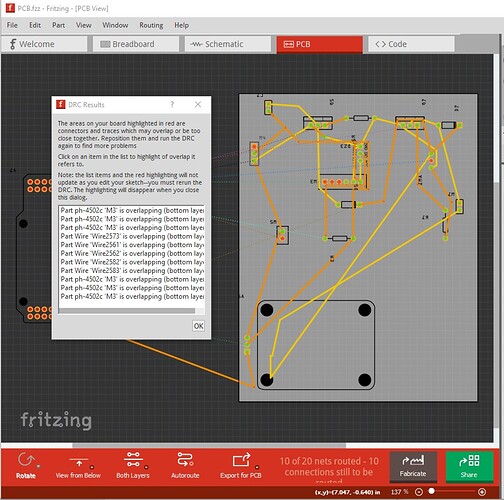Viewport: 504px width, 500px height.
Task: Click the top-left mounting hole on PCB
Action: (x=267, y=310)
